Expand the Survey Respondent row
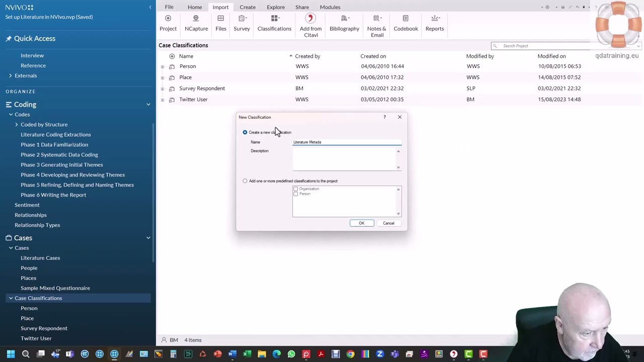 coord(162,88)
